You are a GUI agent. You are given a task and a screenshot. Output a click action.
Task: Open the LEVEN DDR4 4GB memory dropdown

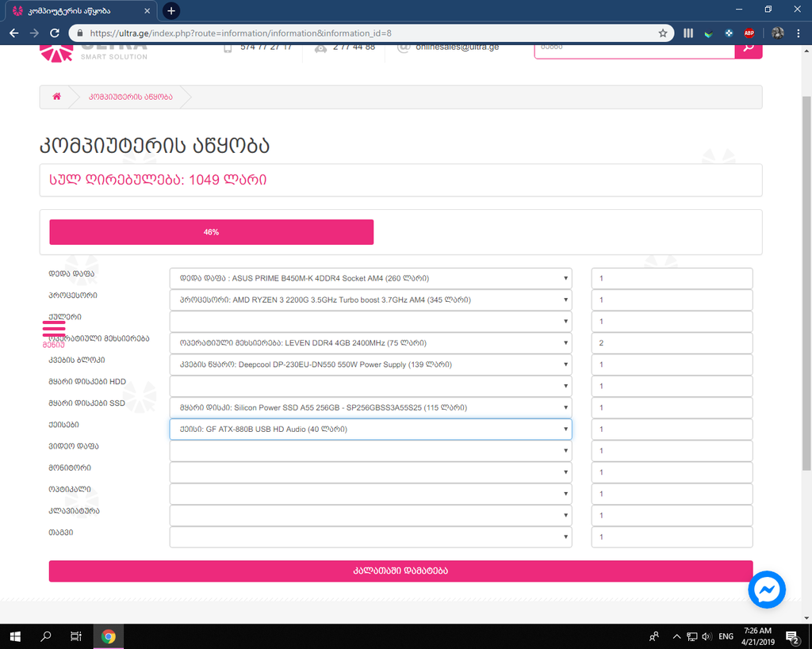pos(371,343)
